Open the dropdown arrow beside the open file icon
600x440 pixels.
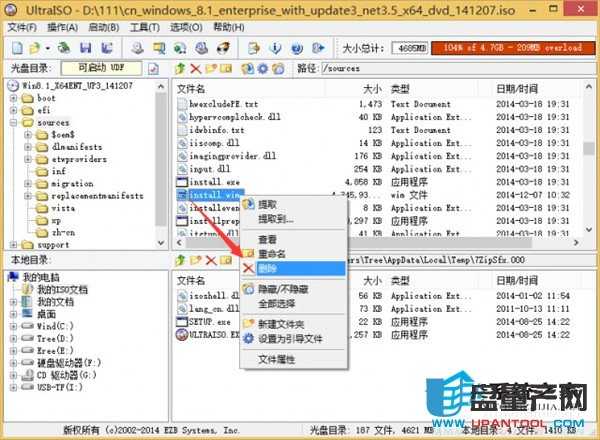[47, 48]
